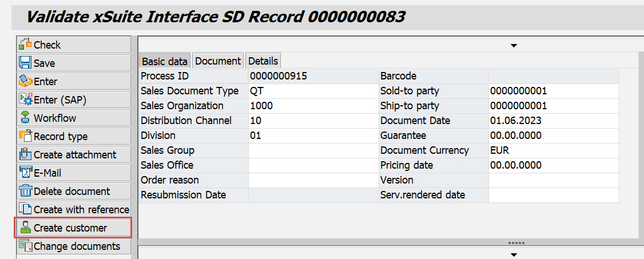644x259 pixels.
Task: Open the Document tab
Action: click(218, 61)
